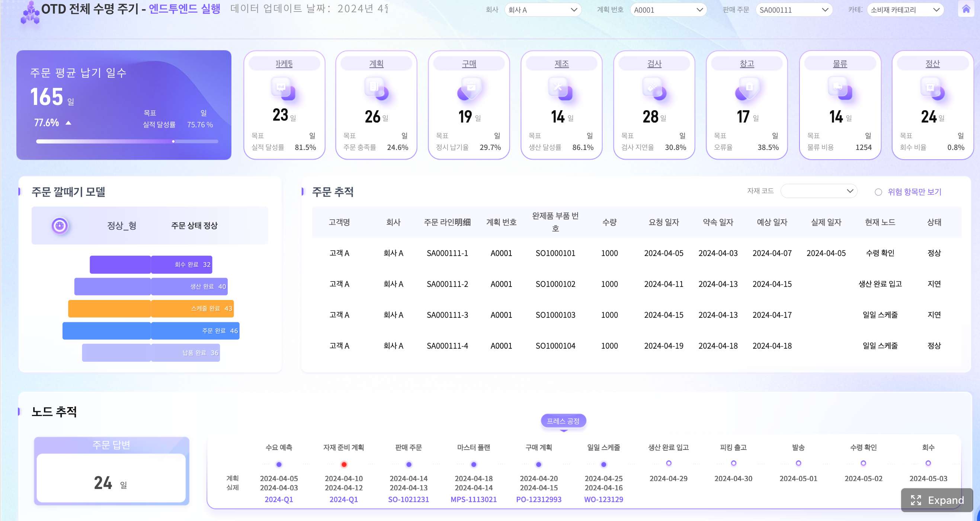
Task: Click part number SO1000102 cell
Action: point(555,284)
